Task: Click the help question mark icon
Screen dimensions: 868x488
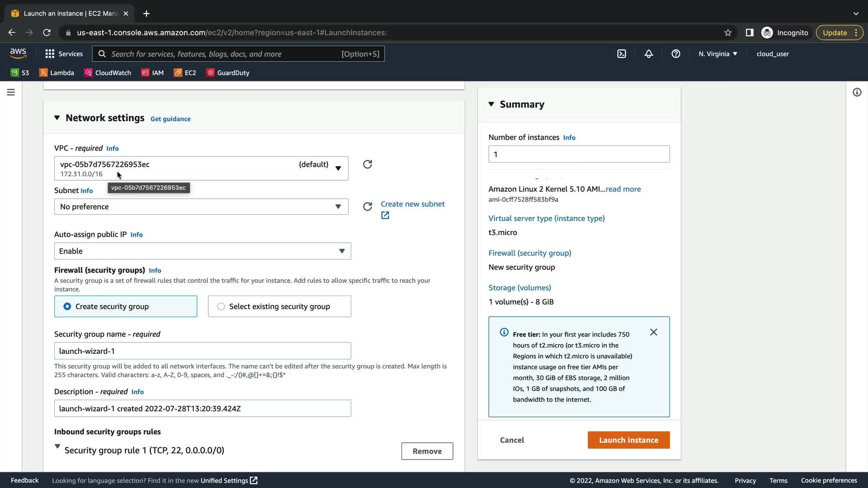Action: coord(676,54)
